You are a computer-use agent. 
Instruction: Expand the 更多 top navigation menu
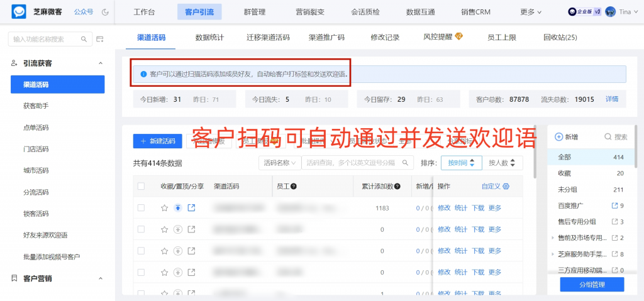pyautogui.click(x=531, y=12)
